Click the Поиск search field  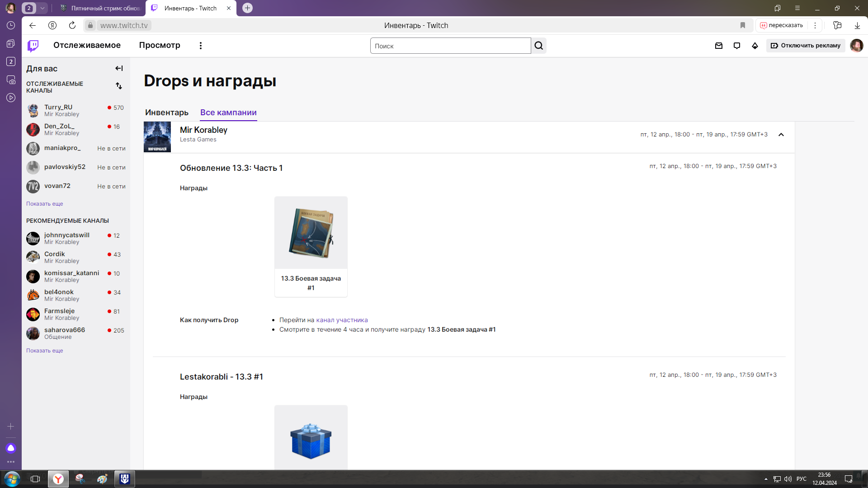pos(450,46)
